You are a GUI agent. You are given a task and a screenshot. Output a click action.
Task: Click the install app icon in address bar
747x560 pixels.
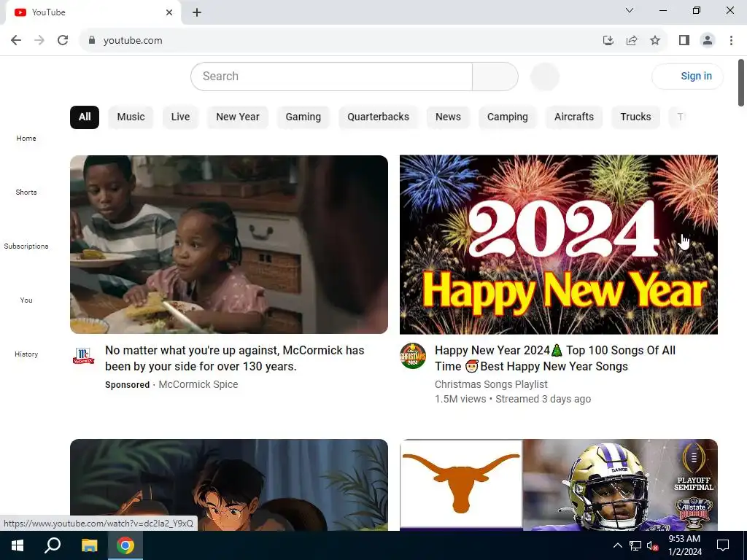[x=608, y=41]
